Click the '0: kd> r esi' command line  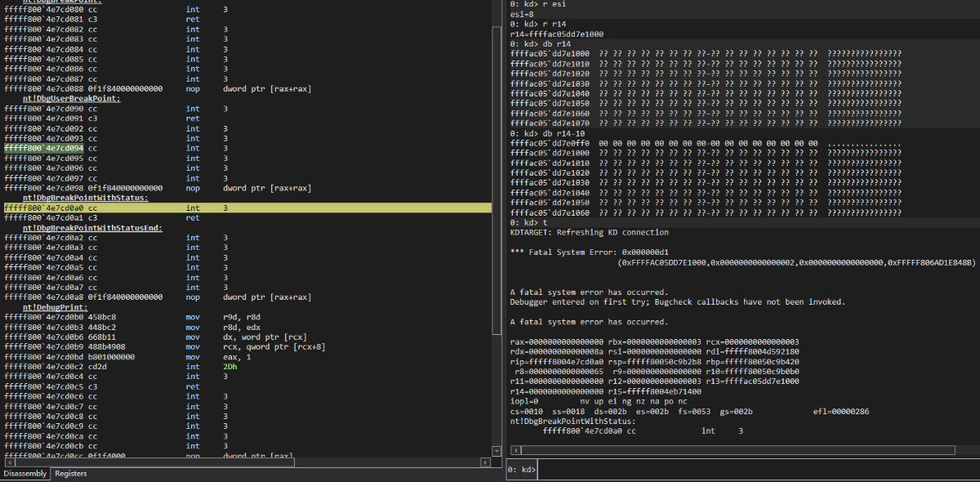coord(537,4)
